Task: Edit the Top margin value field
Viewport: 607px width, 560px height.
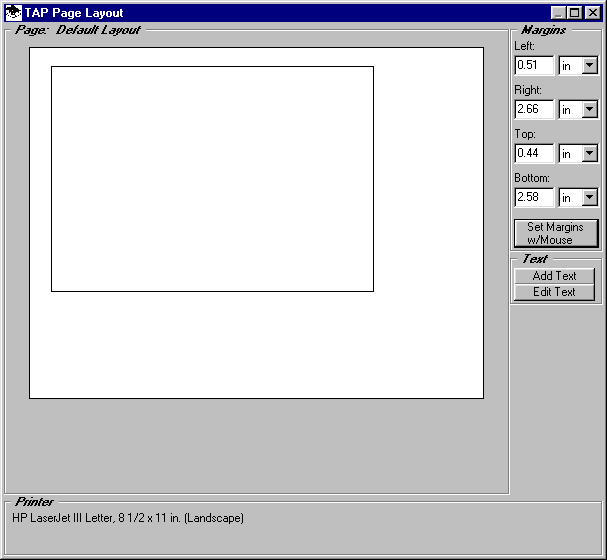Action: click(x=534, y=153)
